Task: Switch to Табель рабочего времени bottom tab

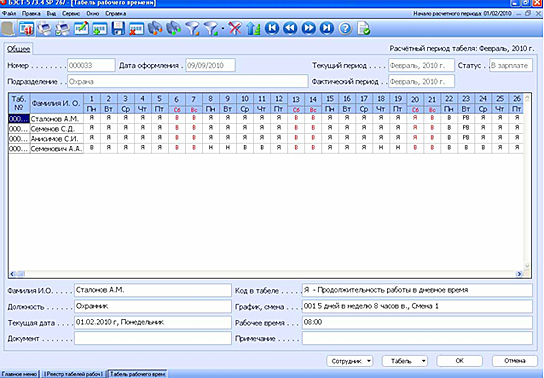Action: [137, 374]
